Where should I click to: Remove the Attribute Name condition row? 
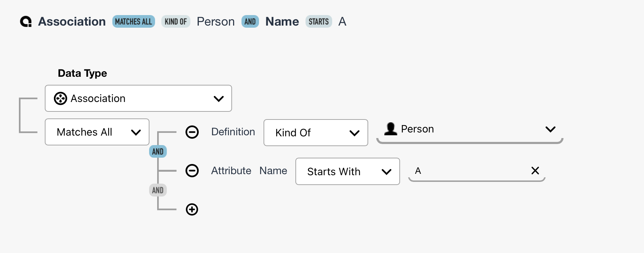coord(192,171)
